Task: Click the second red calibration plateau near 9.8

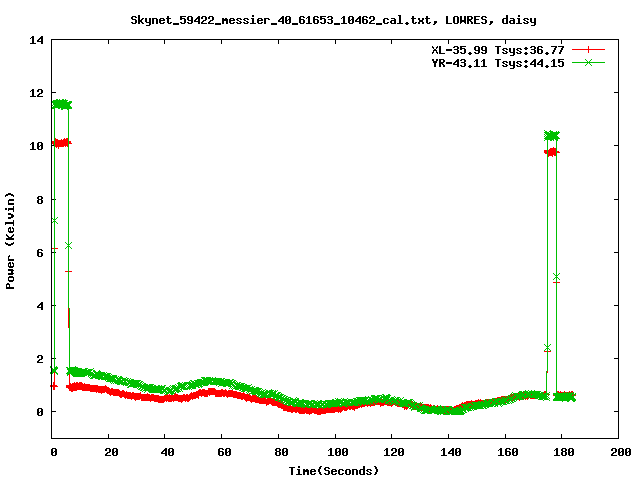Action: click(x=552, y=152)
